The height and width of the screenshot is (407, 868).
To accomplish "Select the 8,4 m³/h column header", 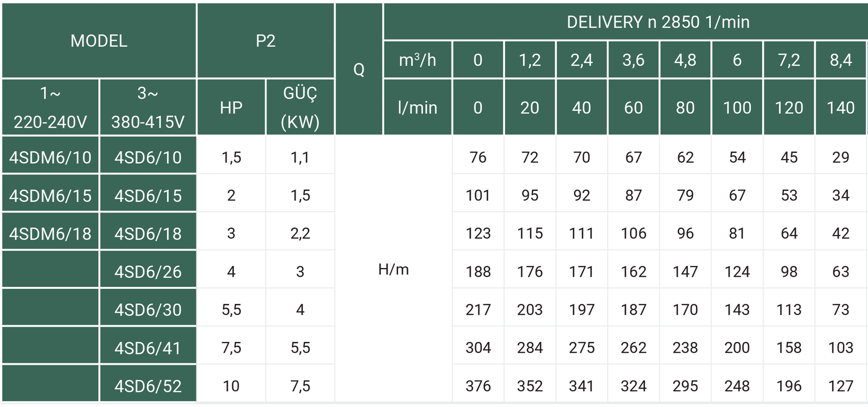I will [x=840, y=60].
